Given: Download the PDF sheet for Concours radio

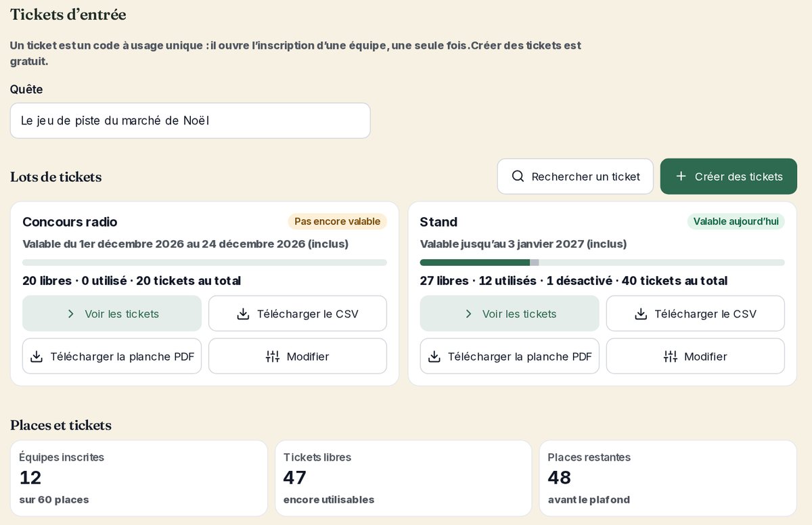Looking at the screenshot, I should (x=112, y=357).
